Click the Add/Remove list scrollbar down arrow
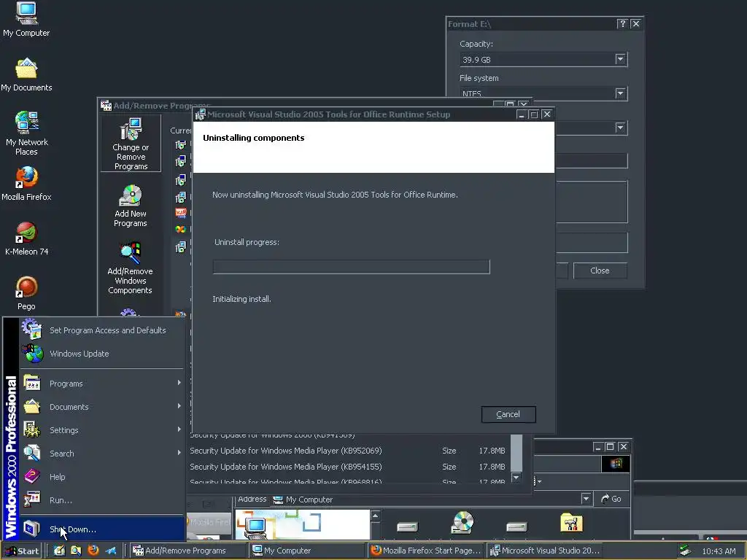The image size is (747, 560). coord(516,477)
